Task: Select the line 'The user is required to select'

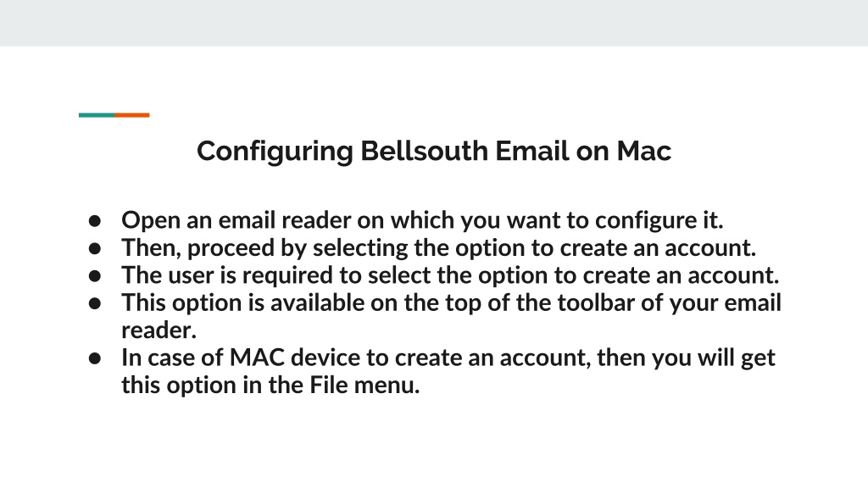Action: coord(451,275)
